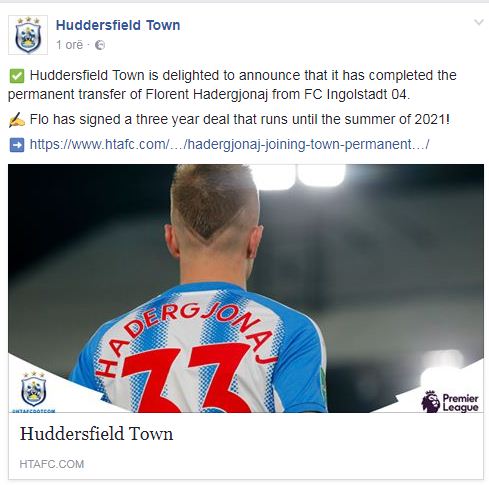Click the club crest watermark in image

(33, 392)
